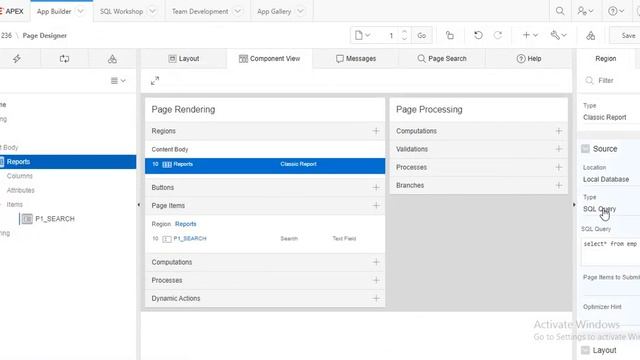Select P1_SEARCH item in the tree
The image size is (640, 360).
point(55,219)
